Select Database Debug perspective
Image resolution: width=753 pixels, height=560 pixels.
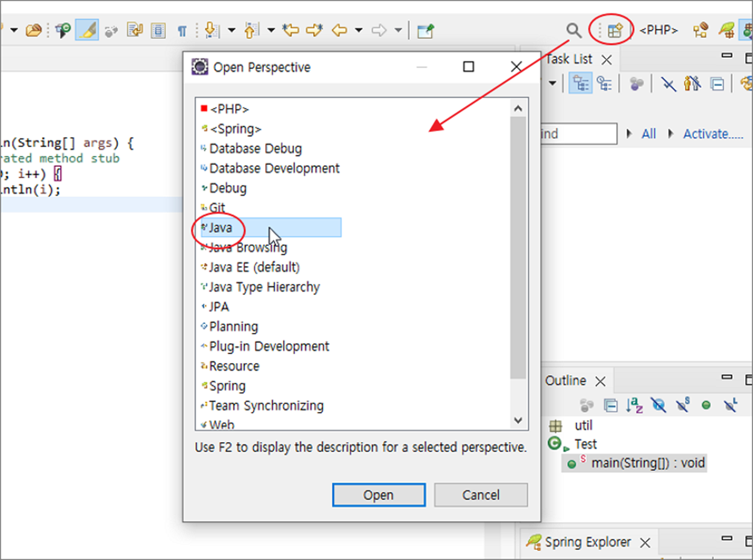[255, 149]
